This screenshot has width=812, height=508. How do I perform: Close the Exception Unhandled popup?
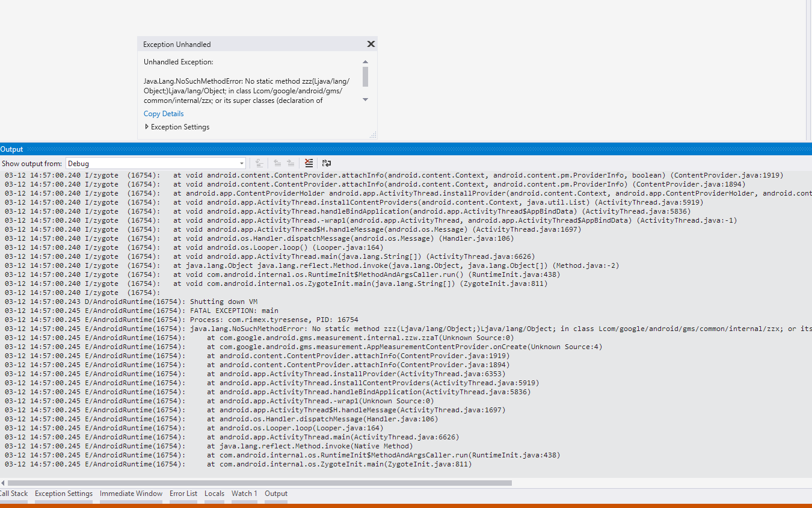point(371,44)
